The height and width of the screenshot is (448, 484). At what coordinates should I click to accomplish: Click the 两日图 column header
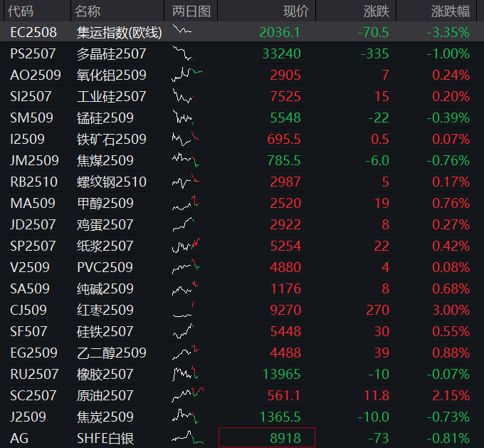(191, 11)
